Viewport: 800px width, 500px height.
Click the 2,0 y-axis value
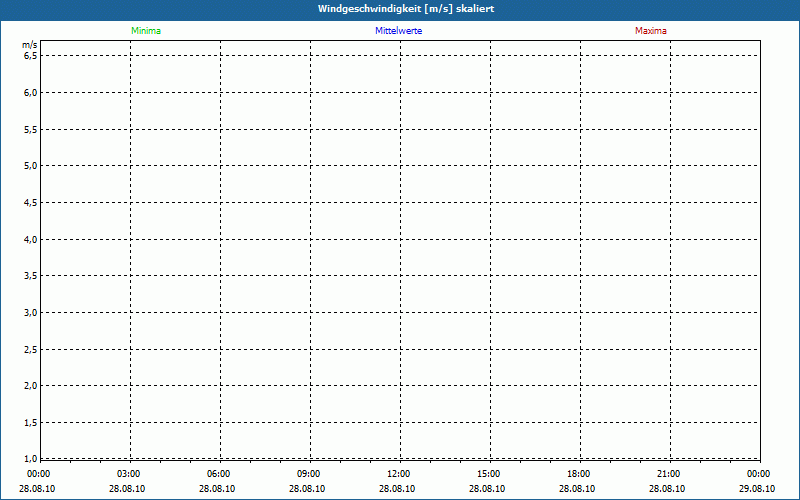click(31, 386)
